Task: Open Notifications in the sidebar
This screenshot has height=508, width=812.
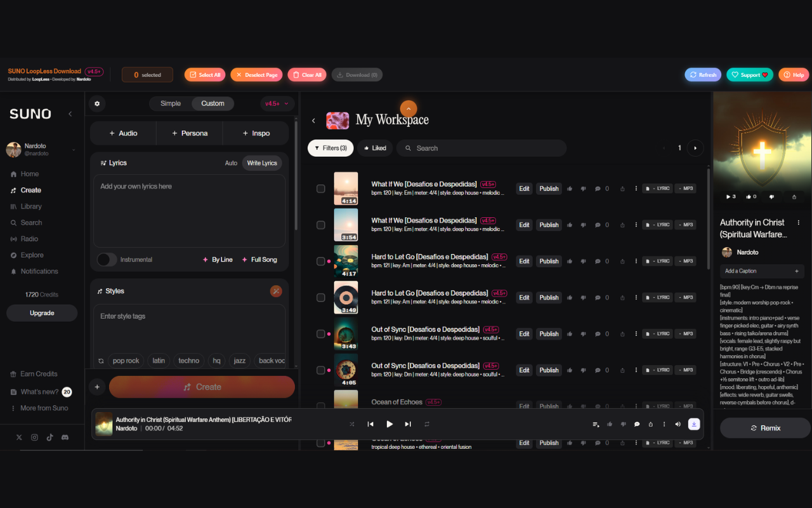Action: click(39, 271)
